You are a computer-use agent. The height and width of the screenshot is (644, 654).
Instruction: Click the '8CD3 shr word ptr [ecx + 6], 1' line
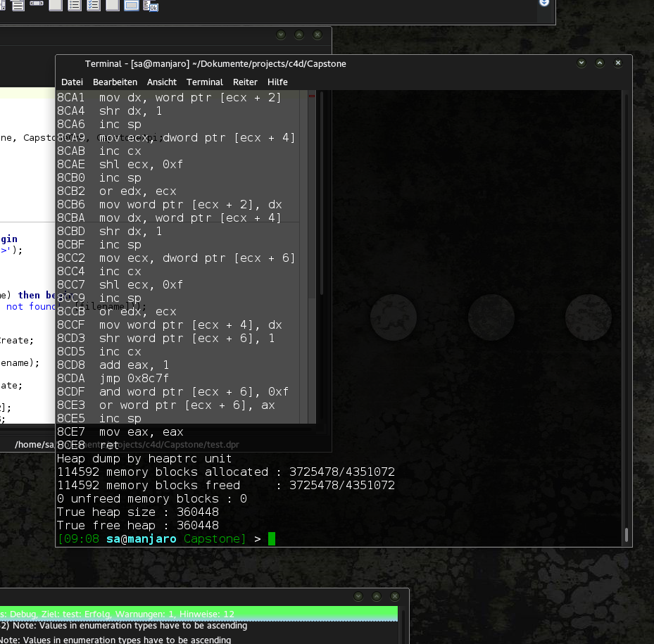(x=166, y=339)
